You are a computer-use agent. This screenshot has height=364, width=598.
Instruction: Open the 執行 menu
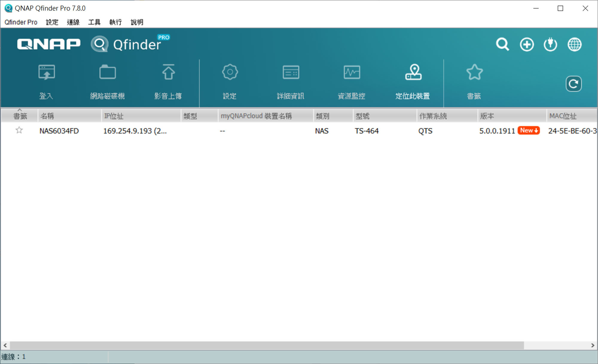point(115,22)
